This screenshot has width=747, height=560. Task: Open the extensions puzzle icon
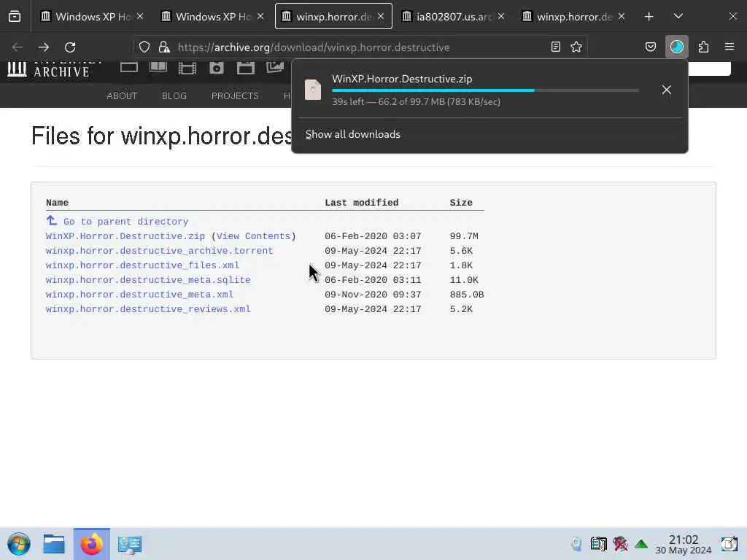pos(703,47)
